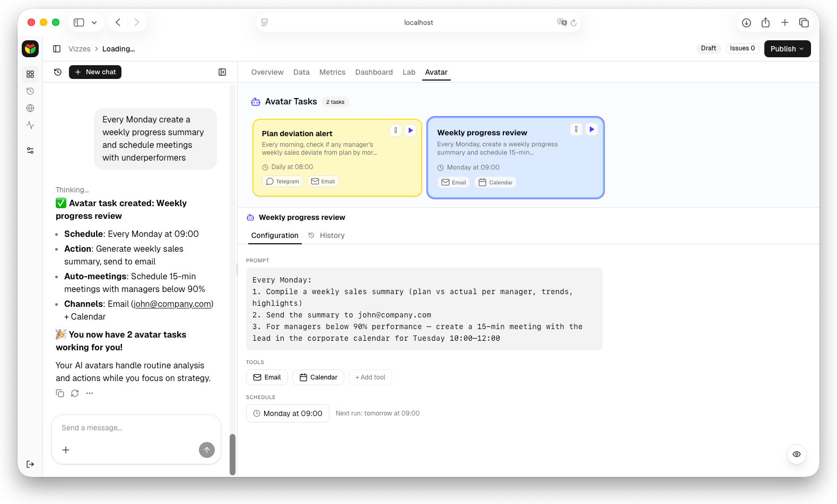The height and width of the screenshot is (504, 837).
Task: Collapse the chat panel icon
Action: click(222, 72)
